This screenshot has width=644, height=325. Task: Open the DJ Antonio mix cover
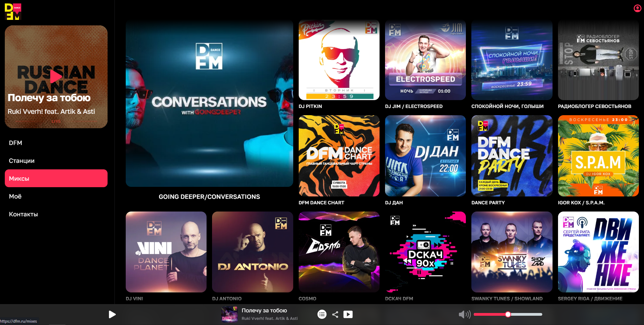click(x=252, y=252)
